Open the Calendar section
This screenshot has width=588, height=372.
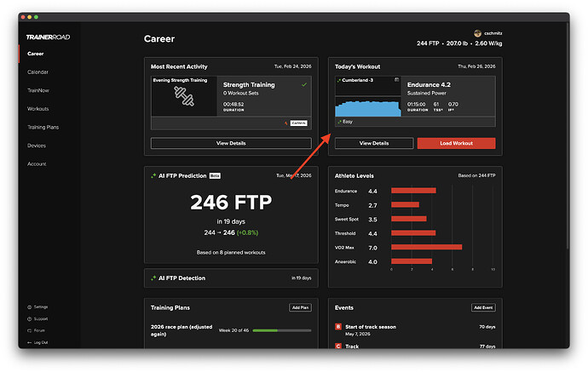(x=37, y=72)
